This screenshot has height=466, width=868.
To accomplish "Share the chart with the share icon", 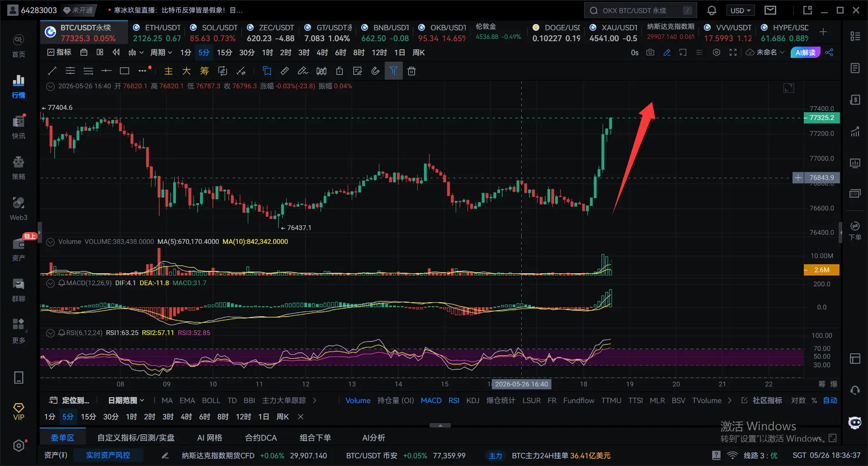I will click(829, 52).
